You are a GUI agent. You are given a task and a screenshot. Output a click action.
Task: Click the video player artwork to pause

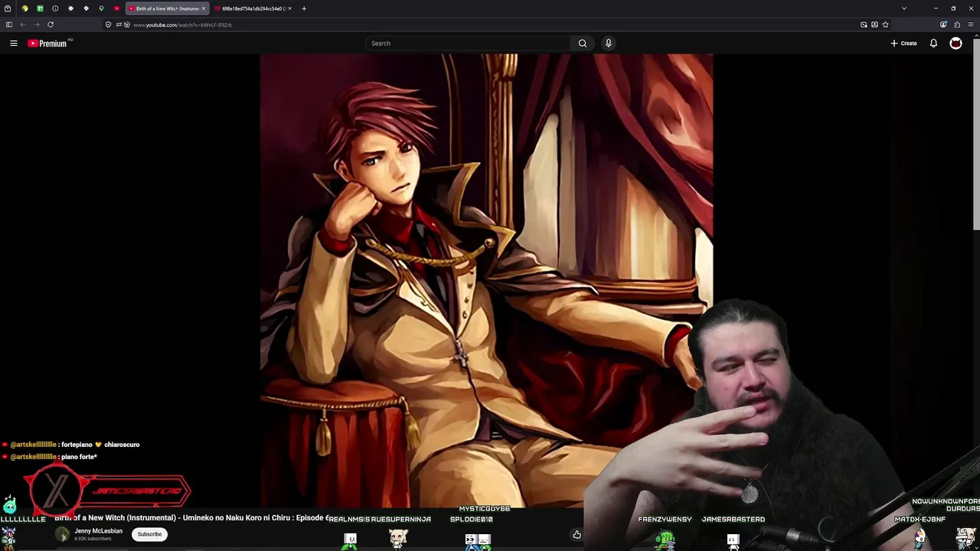486,279
